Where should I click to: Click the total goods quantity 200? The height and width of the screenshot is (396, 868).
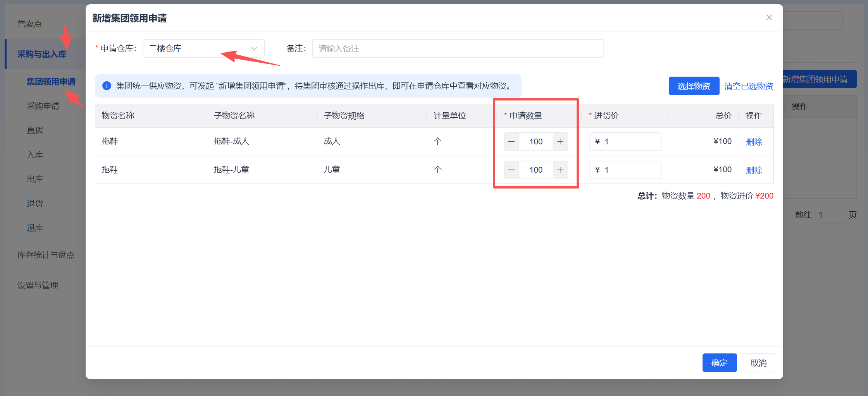(703, 196)
